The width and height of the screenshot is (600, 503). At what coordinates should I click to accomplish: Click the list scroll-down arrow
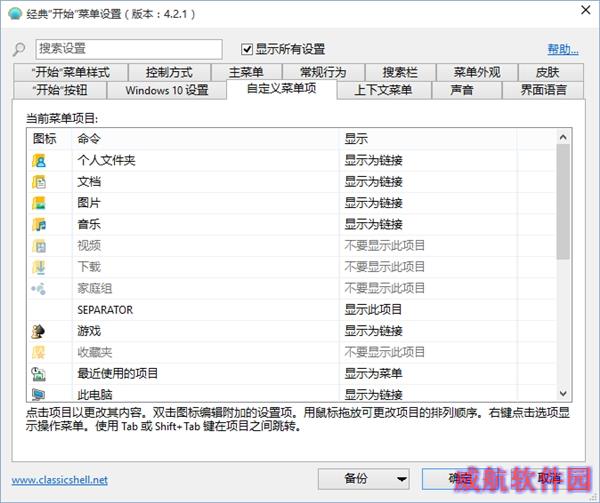563,393
